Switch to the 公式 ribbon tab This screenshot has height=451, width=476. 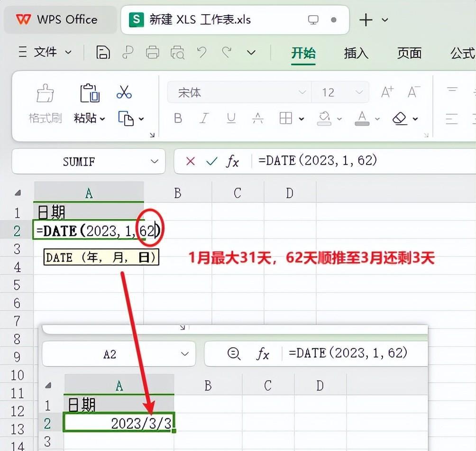point(462,53)
